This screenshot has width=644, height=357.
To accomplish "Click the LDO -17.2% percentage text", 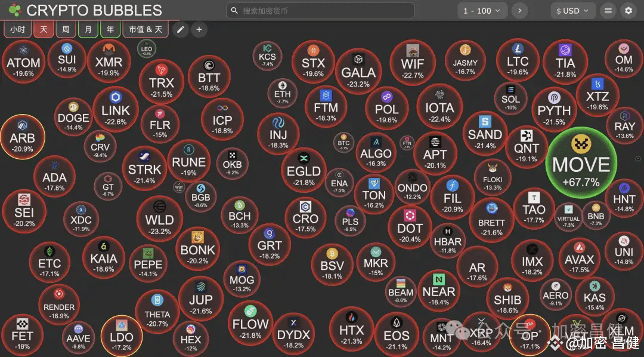I will click(122, 347).
